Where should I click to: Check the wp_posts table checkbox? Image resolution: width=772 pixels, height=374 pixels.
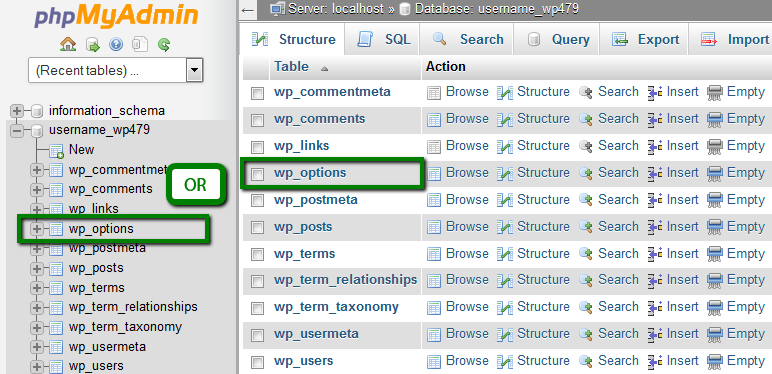[x=257, y=228]
